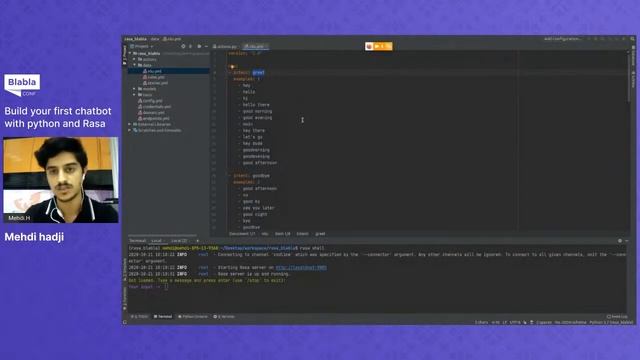Open nlu.yml in the project tree

(155, 71)
